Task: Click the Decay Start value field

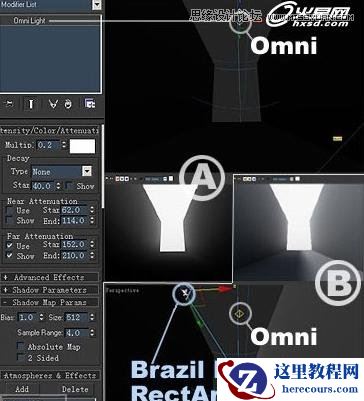Action: pyautogui.click(x=43, y=186)
